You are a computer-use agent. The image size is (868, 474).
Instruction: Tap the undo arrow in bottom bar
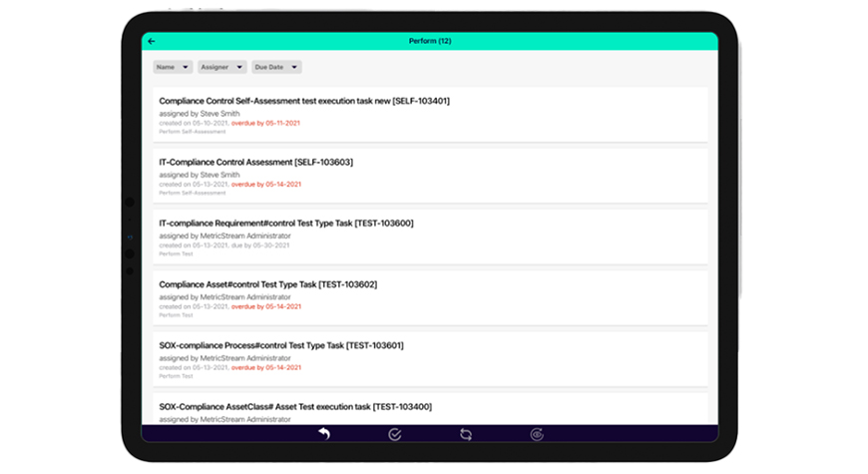[324, 434]
